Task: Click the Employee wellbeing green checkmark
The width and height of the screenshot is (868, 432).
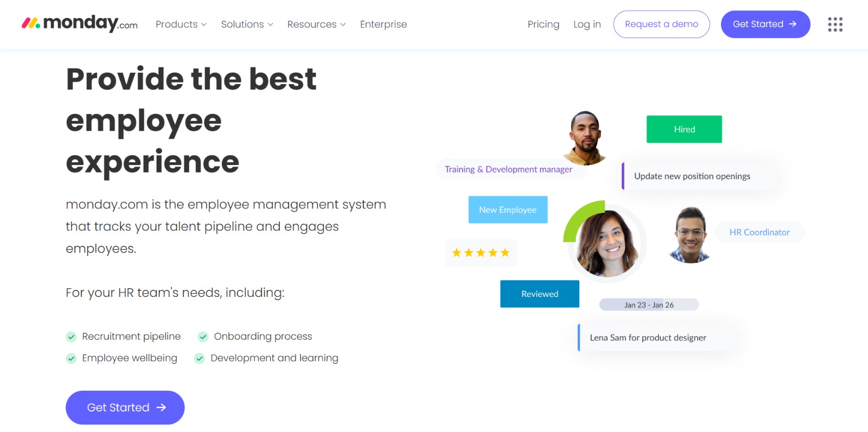Action: point(71,359)
